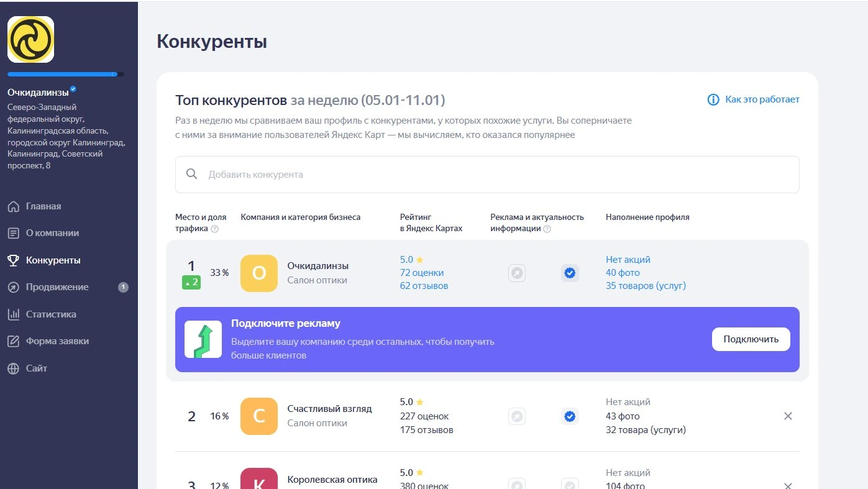Click the globe icon beside Сайт
The height and width of the screenshot is (489, 868).
13,368
